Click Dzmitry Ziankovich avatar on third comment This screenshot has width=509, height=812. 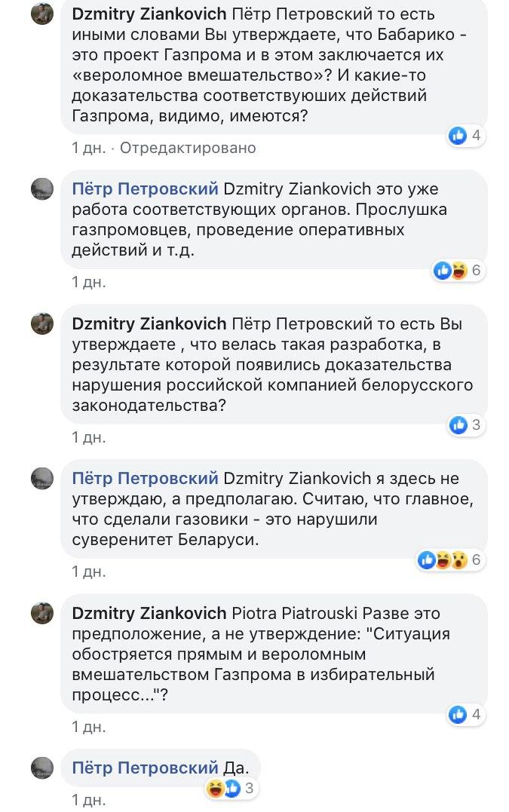42,324
